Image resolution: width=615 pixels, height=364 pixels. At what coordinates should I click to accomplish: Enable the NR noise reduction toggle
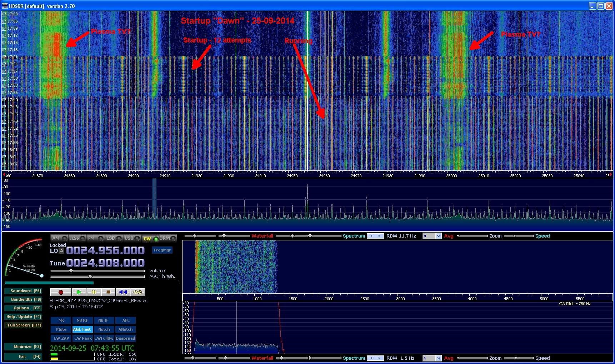tap(61, 320)
